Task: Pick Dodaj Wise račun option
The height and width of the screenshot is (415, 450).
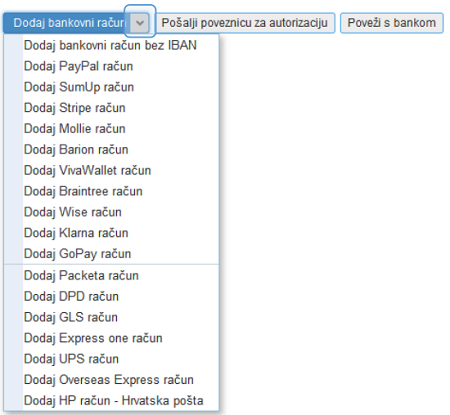Action: click(x=111, y=212)
